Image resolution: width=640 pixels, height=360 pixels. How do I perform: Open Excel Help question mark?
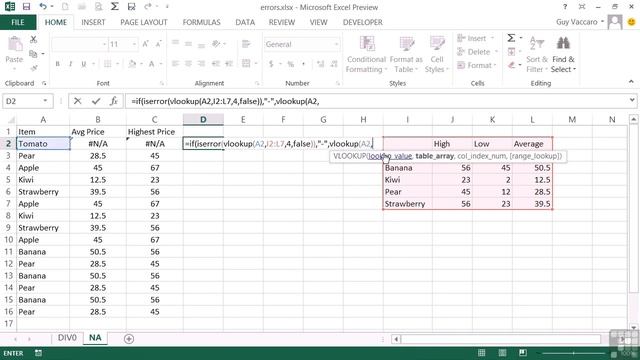(x=565, y=7)
